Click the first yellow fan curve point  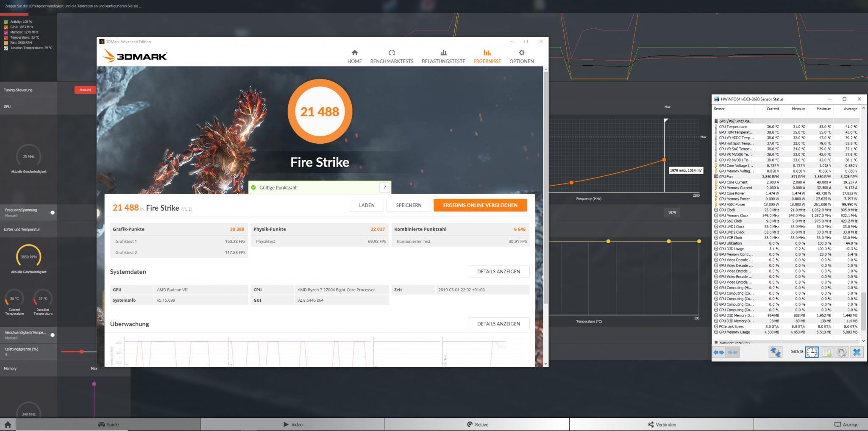(x=608, y=241)
